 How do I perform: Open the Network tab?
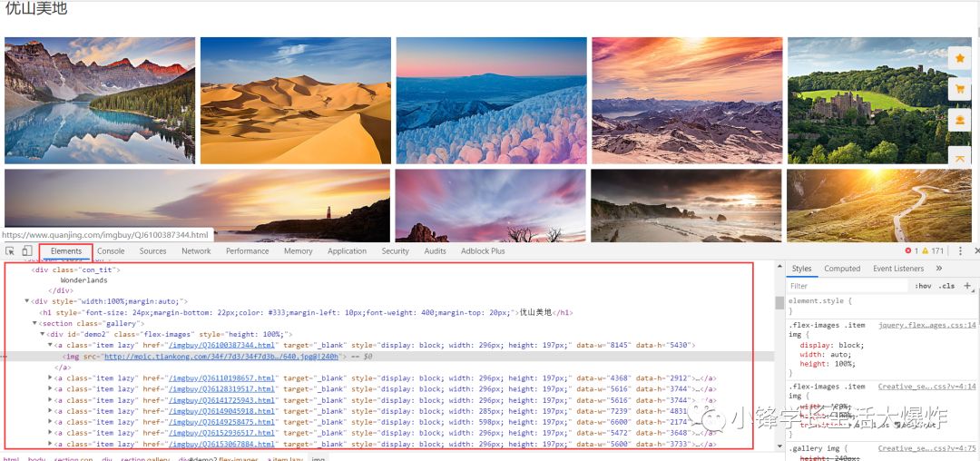point(196,251)
